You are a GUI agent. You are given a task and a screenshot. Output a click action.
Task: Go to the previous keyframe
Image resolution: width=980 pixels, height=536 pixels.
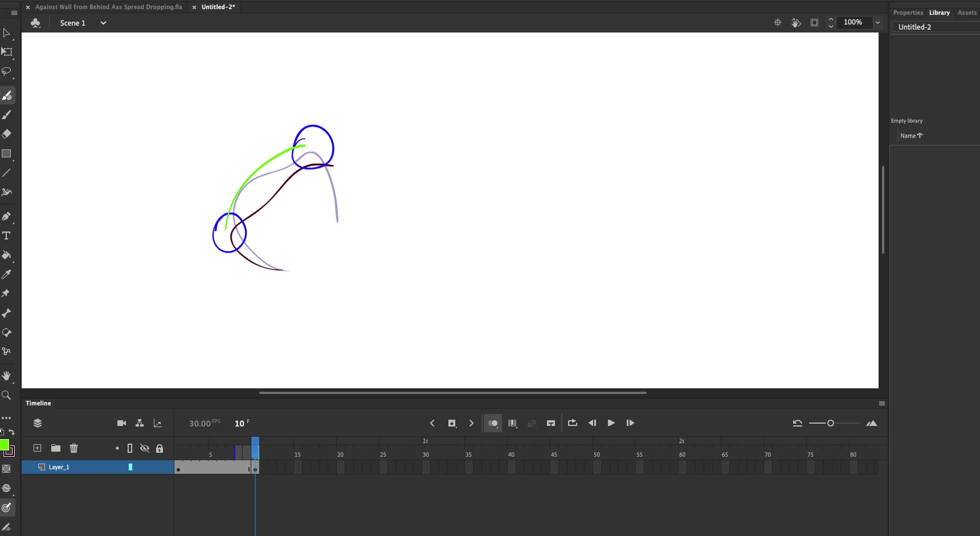point(432,423)
